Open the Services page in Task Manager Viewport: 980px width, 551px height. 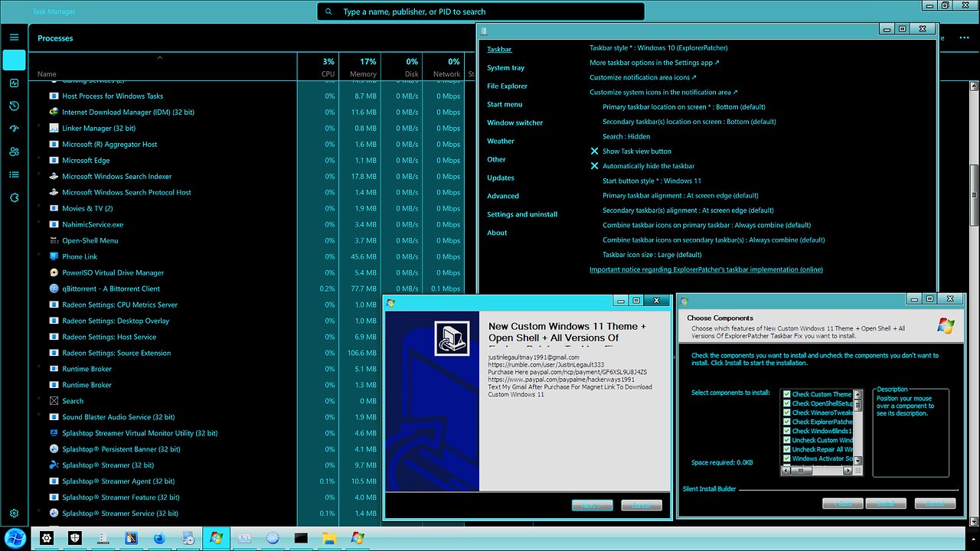[x=14, y=197]
